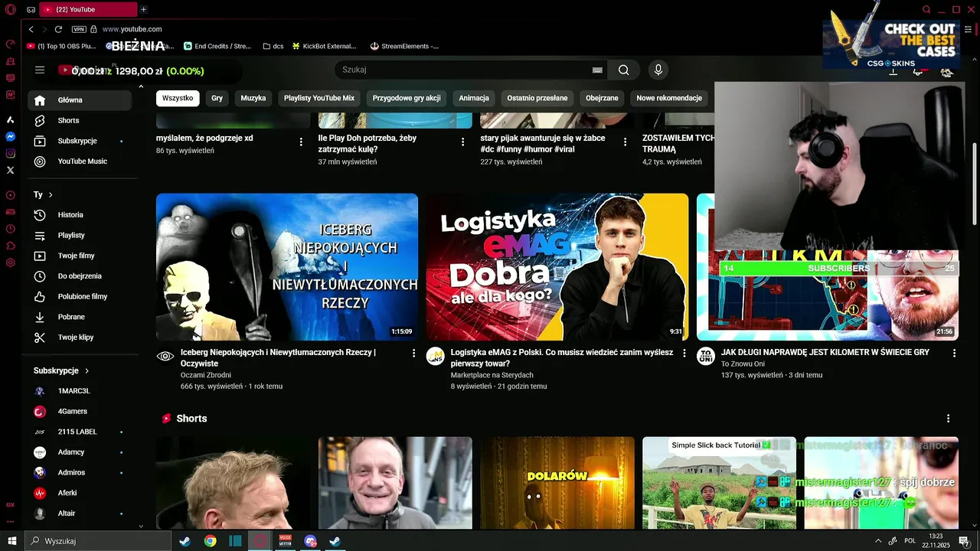Open the Shorts section options menu

tap(948, 419)
